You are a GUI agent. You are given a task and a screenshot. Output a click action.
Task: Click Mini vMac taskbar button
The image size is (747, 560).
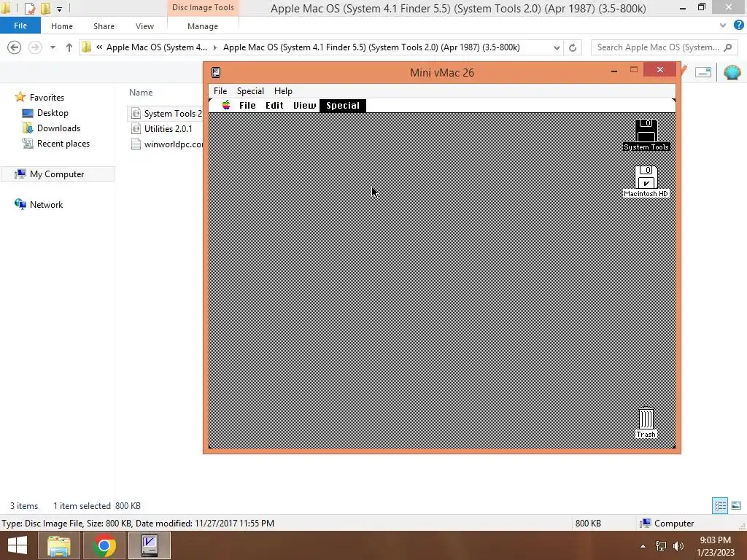pyautogui.click(x=150, y=545)
